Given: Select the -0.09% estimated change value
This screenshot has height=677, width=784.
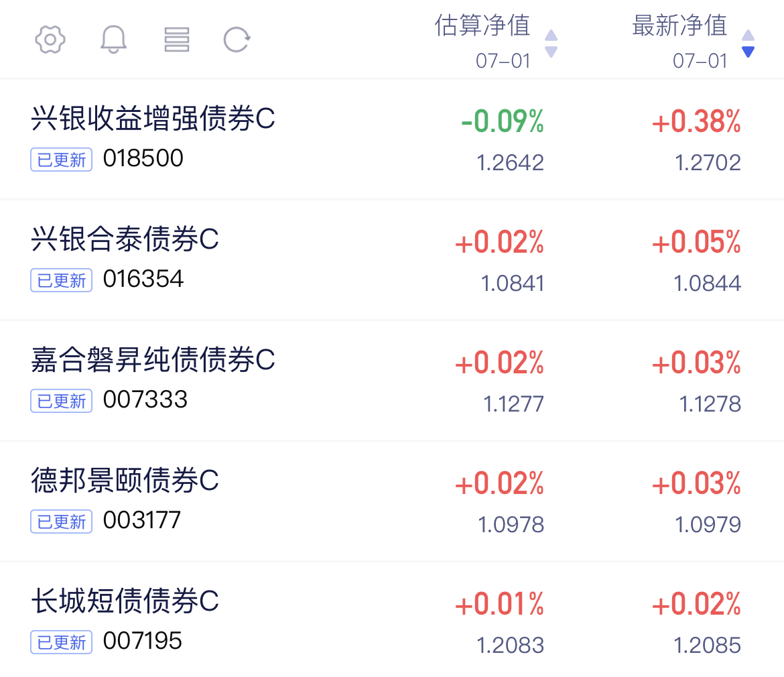Looking at the screenshot, I should (x=502, y=121).
